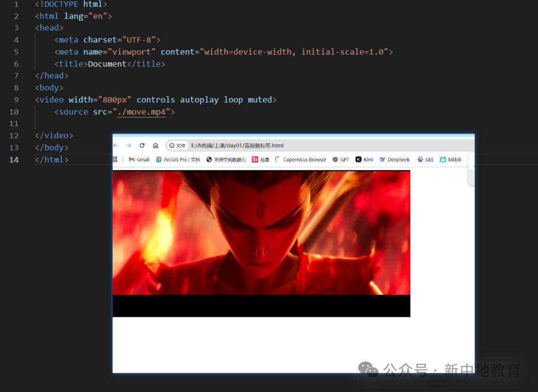Click the "viewport" name value
The height and width of the screenshot is (392, 538).
[x=132, y=52]
